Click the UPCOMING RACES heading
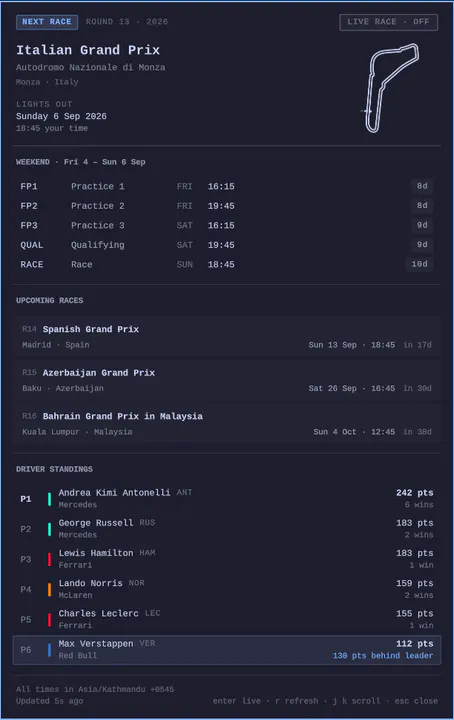The height and width of the screenshot is (720, 454). (x=50, y=300)
